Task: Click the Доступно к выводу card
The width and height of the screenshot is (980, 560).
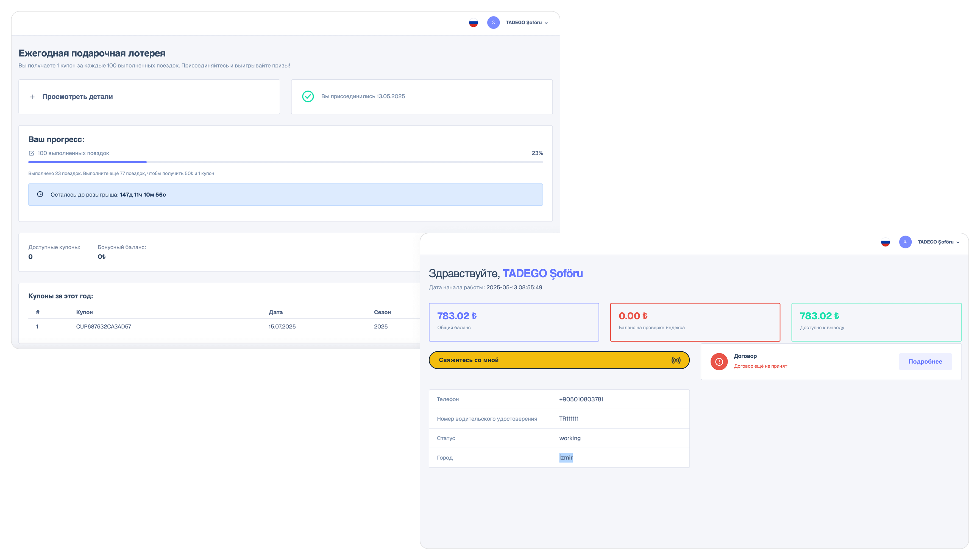Action: (876, 322)
